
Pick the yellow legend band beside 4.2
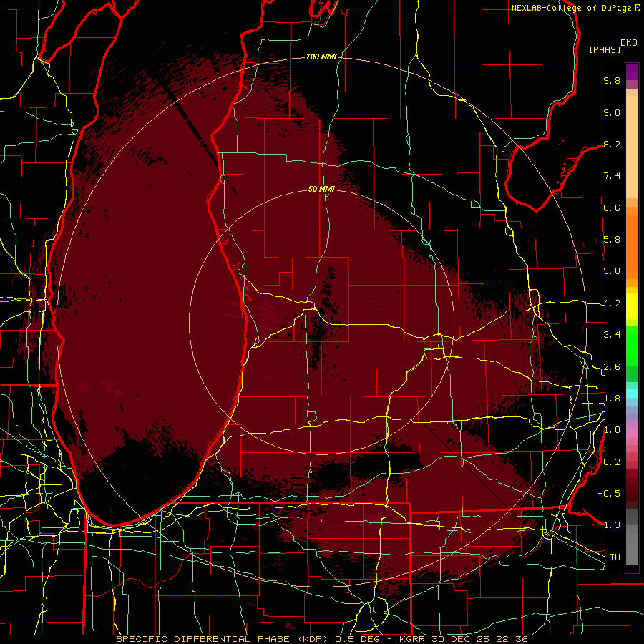(632, 306)
